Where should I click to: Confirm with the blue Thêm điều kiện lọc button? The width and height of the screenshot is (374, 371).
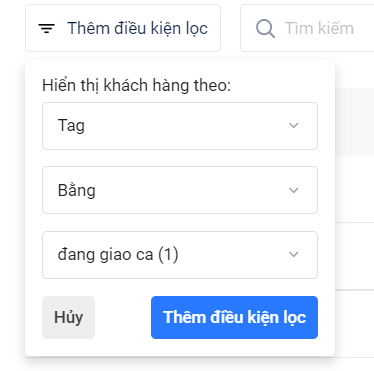[234, 317]
